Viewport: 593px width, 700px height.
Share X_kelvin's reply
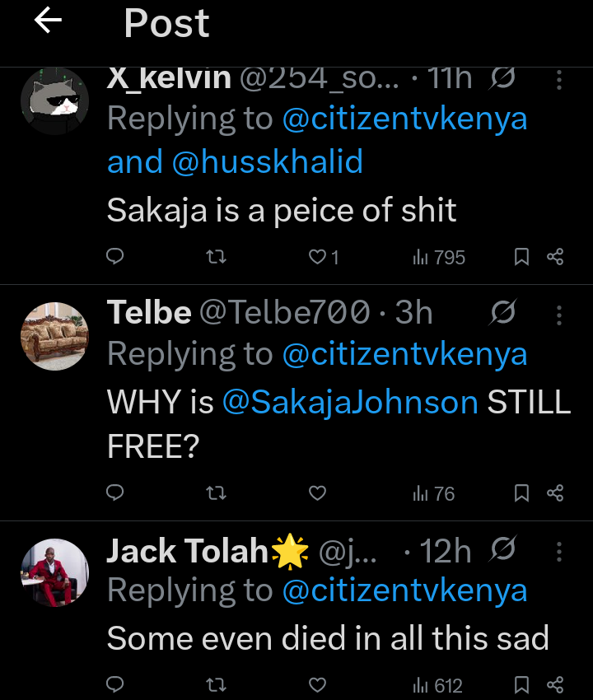coord(555,257)
